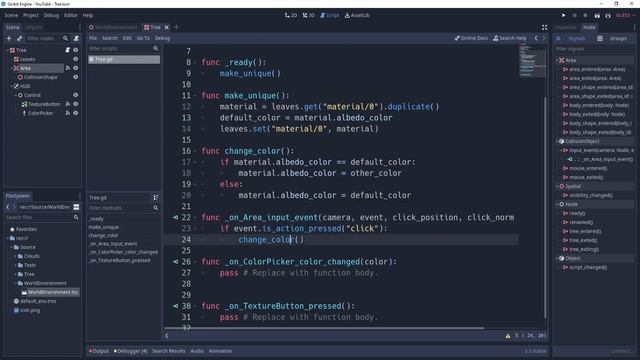Screen dimensions: 640x360
Task: Toggle visibility of Control node
Action: click(76, 95)
